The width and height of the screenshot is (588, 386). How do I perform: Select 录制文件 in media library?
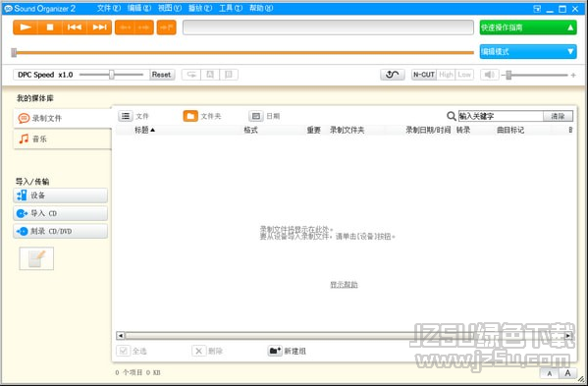(x=63, y=118)
